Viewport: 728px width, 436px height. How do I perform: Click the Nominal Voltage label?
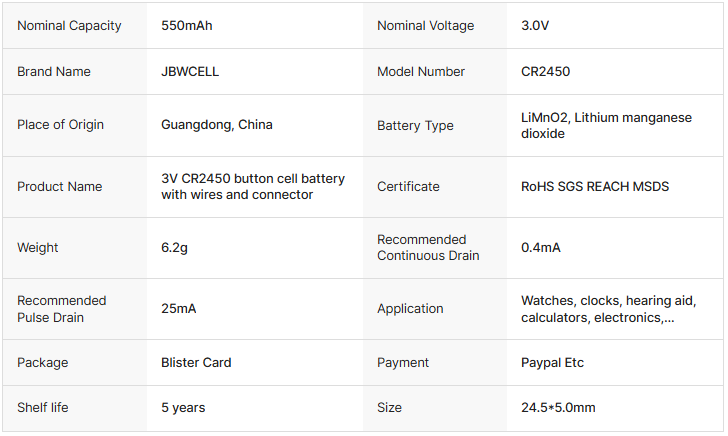click(425, 26)
